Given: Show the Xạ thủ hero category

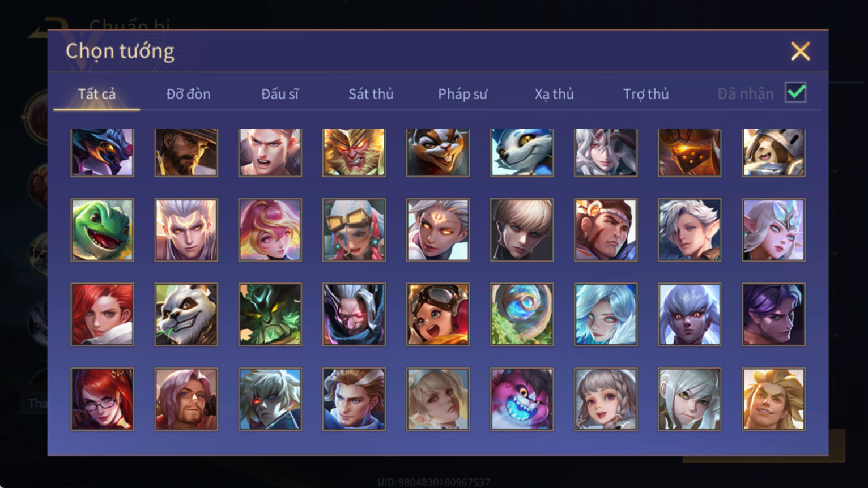Looking at the screenshot, I should pyautogui.click(x=554, y=94).
